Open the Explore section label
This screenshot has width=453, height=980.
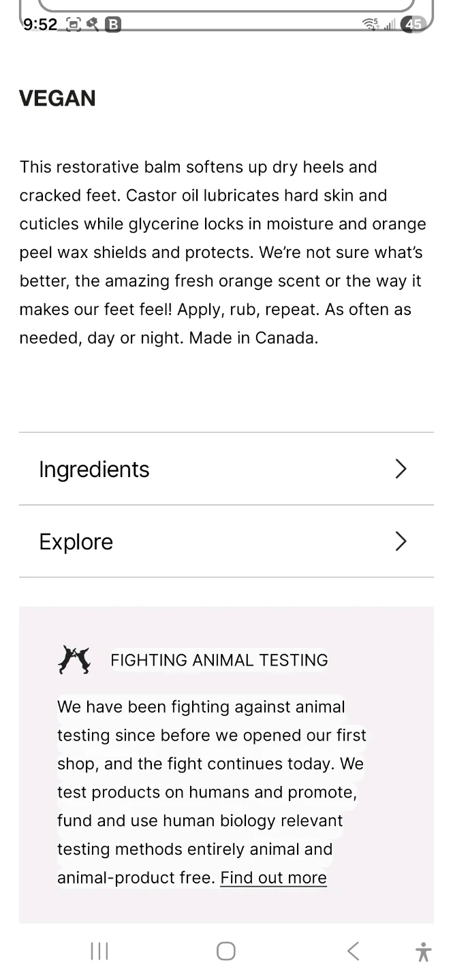click(x=76, y=542)
